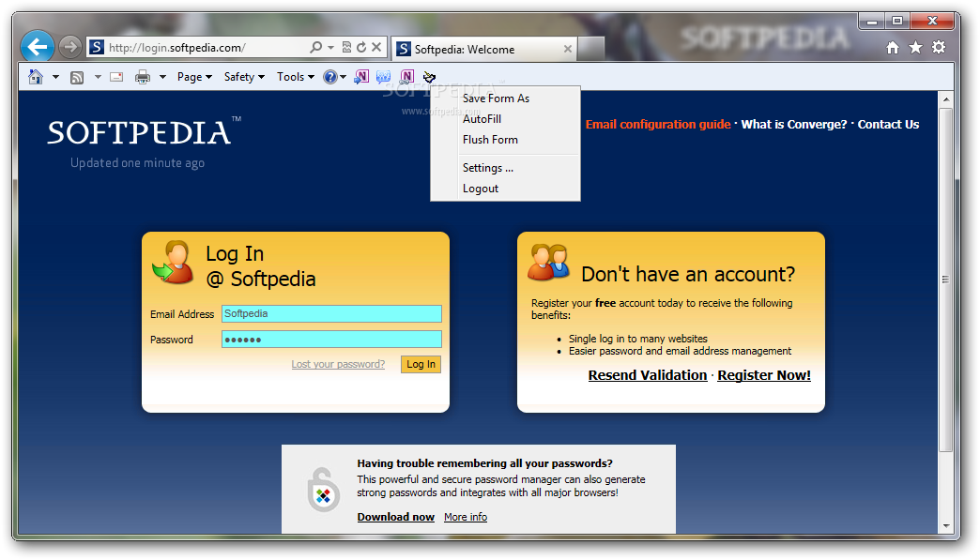
Task: Click the password manager padlock icon
Action: tap(323, 490)
